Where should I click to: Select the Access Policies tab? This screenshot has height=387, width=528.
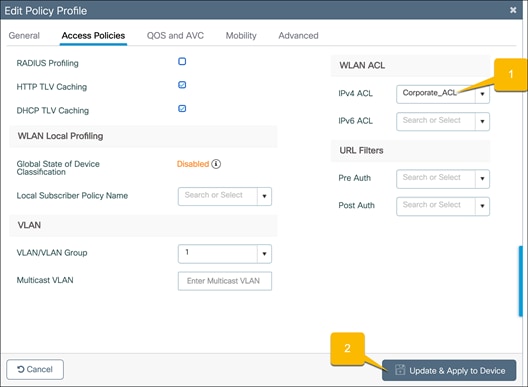pos(93,35)
